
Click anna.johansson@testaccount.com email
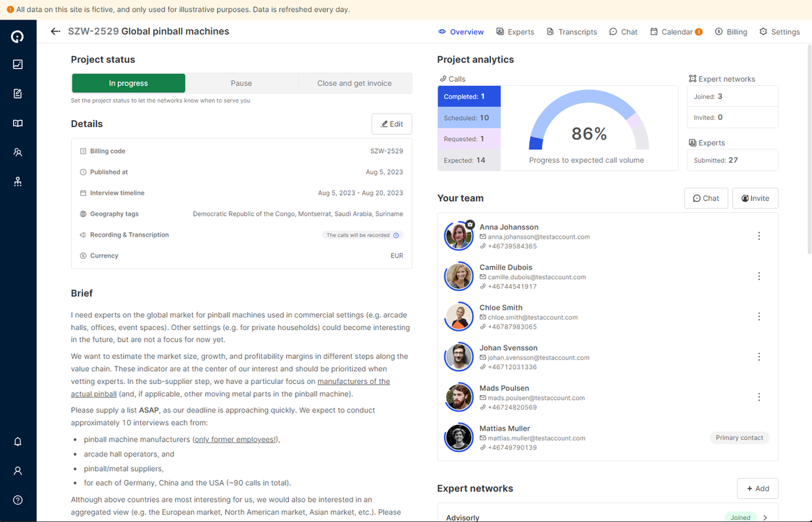pyautogui.click(x=539, y=237)
